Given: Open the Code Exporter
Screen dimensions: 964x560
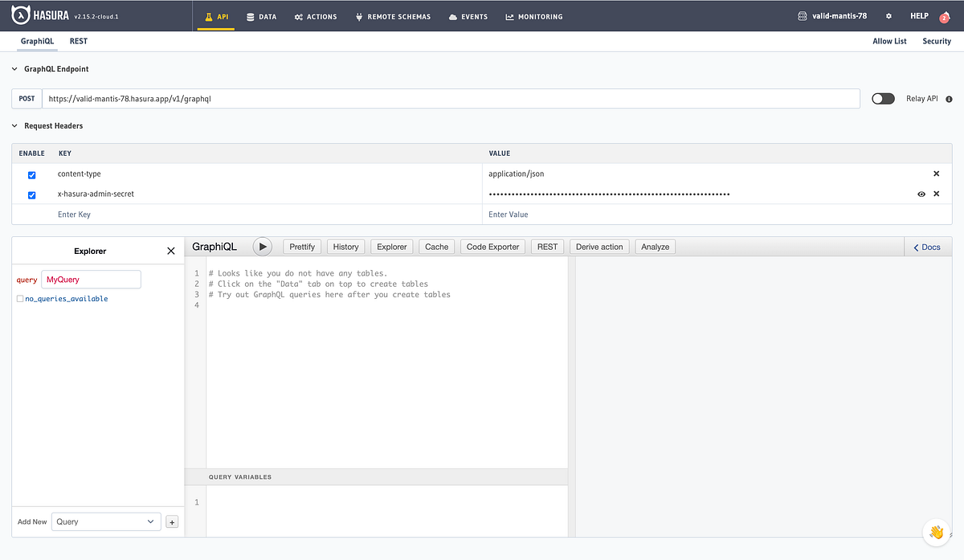Looking at the screenshot, I should 492,247.
